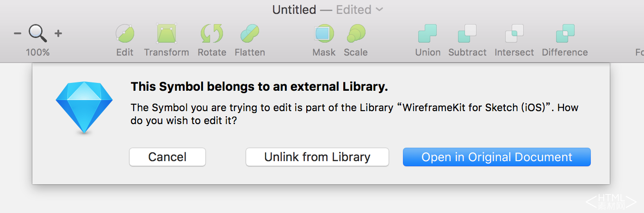Image resolution: width=644 pixels, height=213 pixels.
Task: Click the zoom in plus button
Action: click(58, 33)
